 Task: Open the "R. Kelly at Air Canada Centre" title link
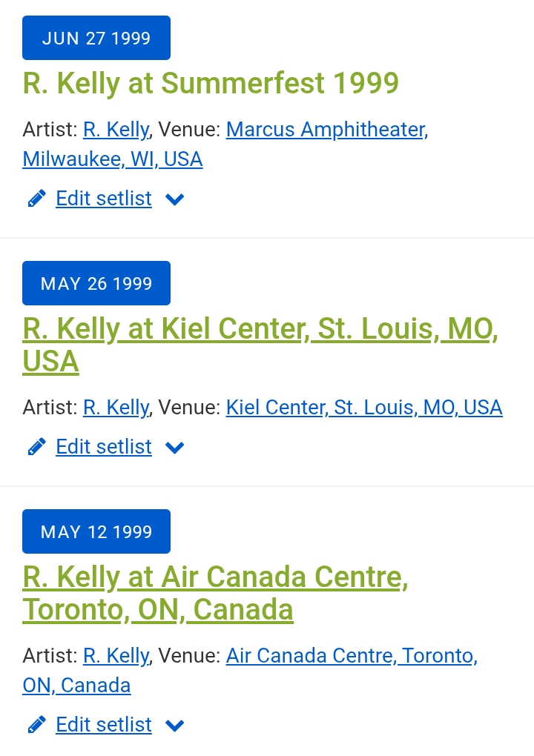click(x=215, y=578)
